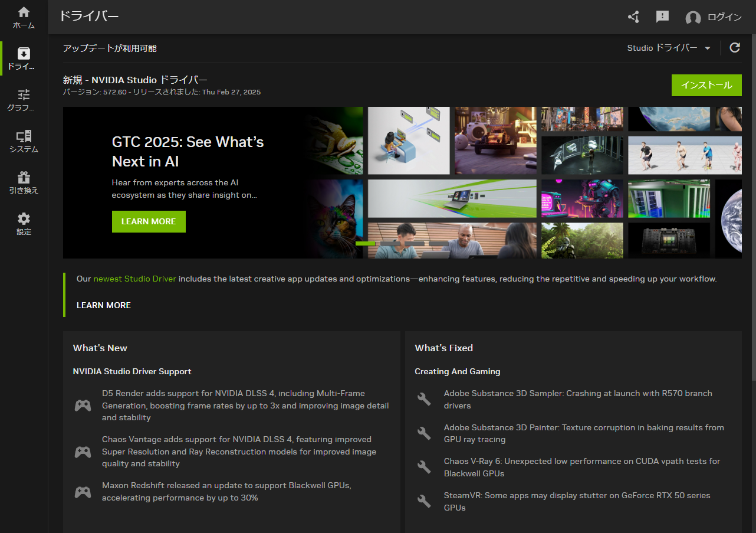Select the third carousel indicator
Viewport: 756px width, 533px height.
(x=414, y=243)
